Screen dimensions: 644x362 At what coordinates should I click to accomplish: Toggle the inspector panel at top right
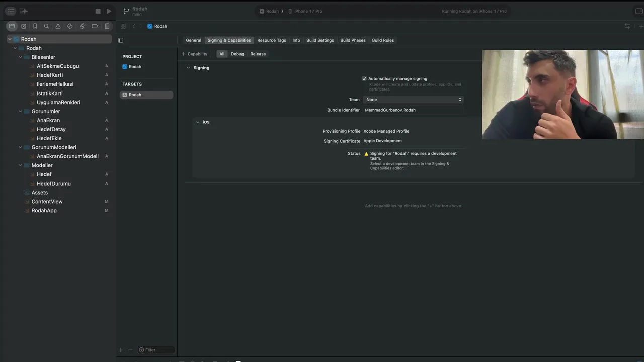point(639,11)
